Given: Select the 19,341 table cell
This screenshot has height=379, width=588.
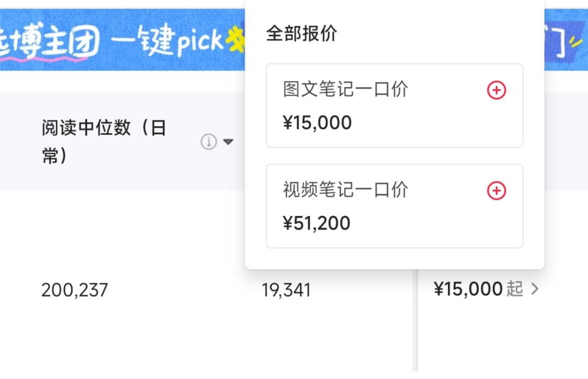Looking at the screenshot, I should (286, 290).
